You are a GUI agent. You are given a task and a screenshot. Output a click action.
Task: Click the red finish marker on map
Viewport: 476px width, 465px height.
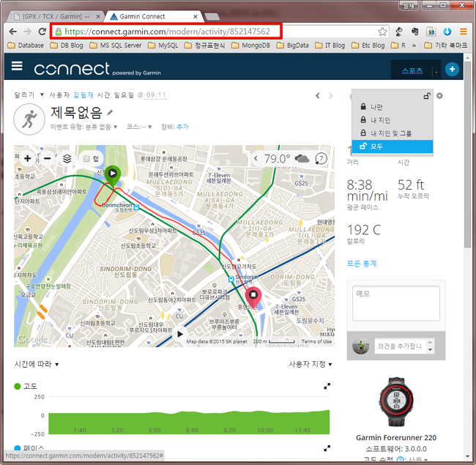coord(253,297)
